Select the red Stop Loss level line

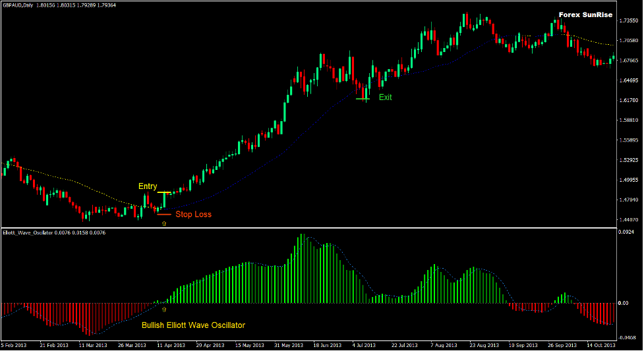coord(164,214)
